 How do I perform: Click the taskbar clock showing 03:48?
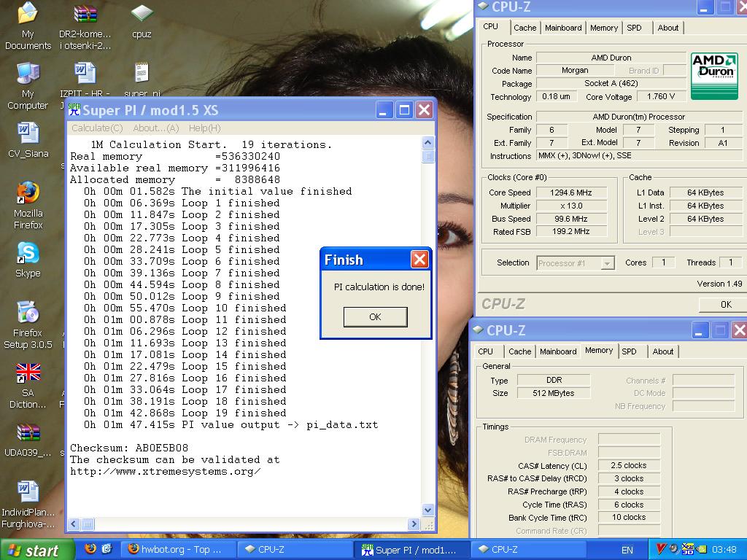pos(724,550)
